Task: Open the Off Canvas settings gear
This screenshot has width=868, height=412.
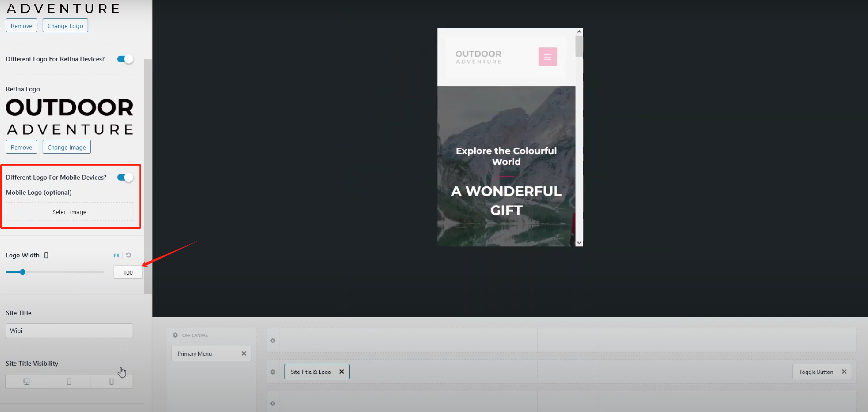Action: (175, 335)
